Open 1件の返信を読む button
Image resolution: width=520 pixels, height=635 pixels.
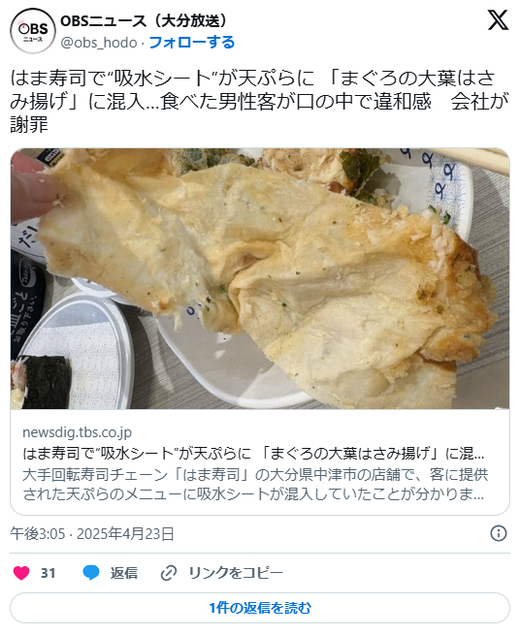tap(260, 608)
